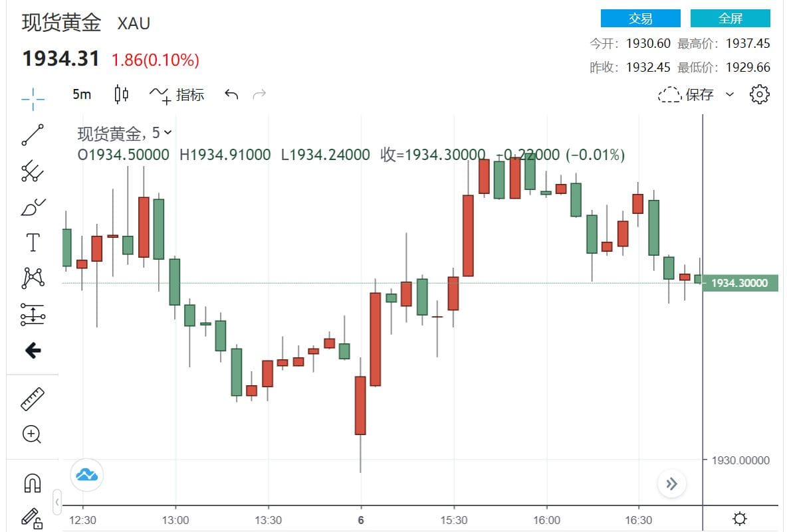Open the 5m timeframe selector
This screenshot has height=532, width=787.
pyautogui.click(x=82, y=95)
